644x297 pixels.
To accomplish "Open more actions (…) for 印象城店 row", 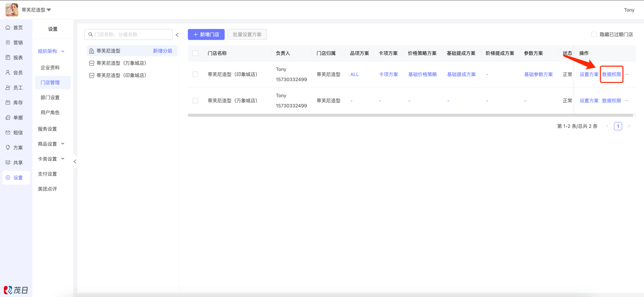I will coord(627,74).
